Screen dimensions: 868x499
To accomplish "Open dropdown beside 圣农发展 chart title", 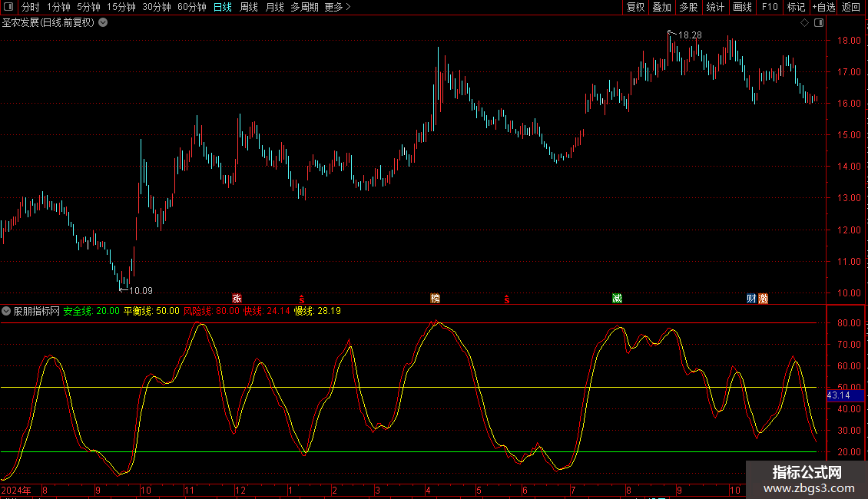I will (x=103, y=23).
